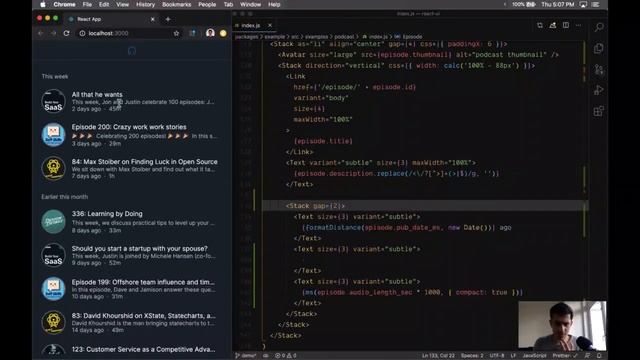Open the Run and Debug view icon
The image size is (640, 360).
599,90
